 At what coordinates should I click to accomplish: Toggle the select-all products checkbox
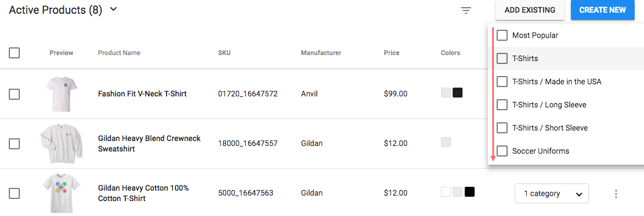click(14, 53)
